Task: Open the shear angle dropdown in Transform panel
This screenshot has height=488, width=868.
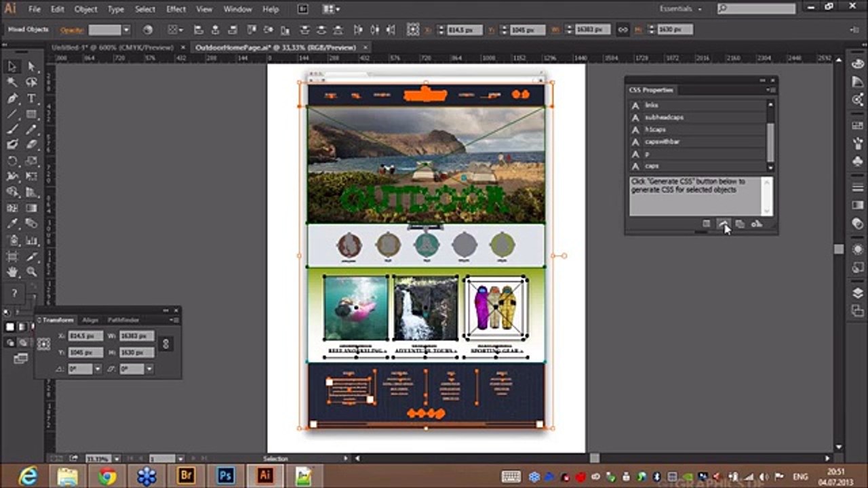Action: point(149,369)
